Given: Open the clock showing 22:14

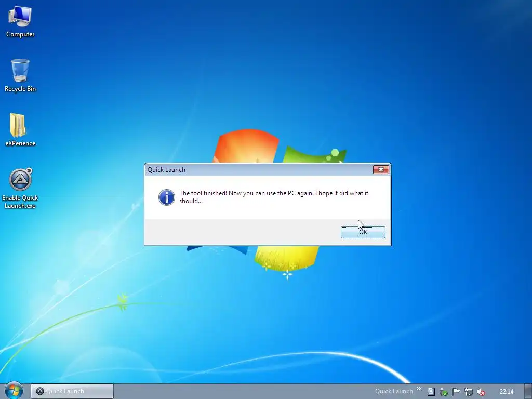Looking at the screenshot, I should (506, 392).
